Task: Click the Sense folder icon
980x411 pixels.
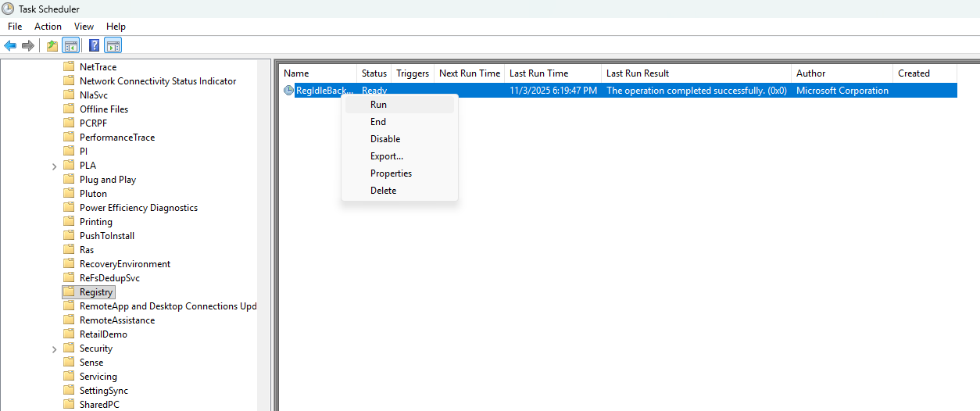Action: click(69, 363)
